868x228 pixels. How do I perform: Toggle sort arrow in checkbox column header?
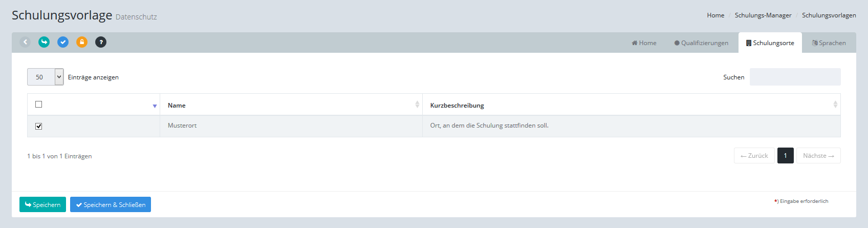pyautogui.click(x=155, y=106)
